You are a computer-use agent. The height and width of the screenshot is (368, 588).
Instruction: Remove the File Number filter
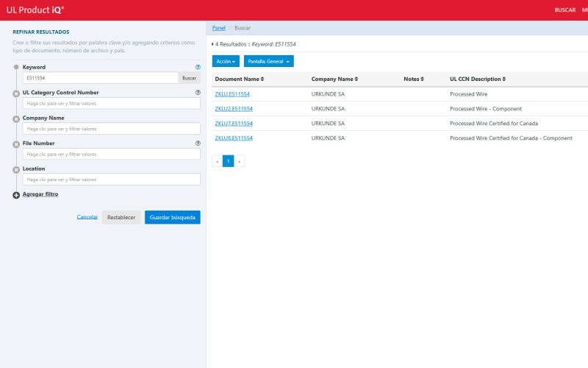tap(16, 144)
